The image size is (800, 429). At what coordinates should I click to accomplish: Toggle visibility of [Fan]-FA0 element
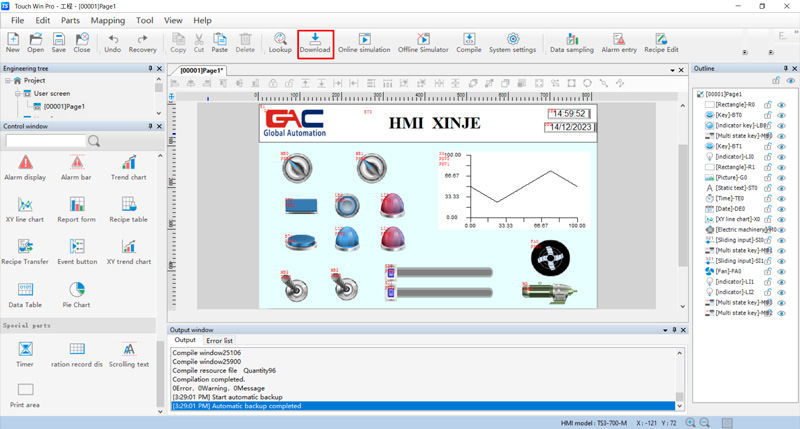pyautogui.click(x=781, y=270)
